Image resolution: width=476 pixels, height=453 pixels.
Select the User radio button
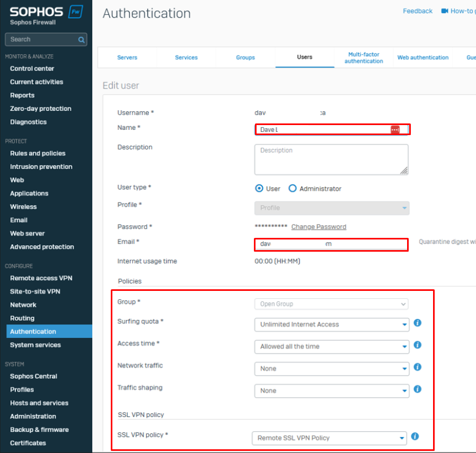(x=259, y=189)
